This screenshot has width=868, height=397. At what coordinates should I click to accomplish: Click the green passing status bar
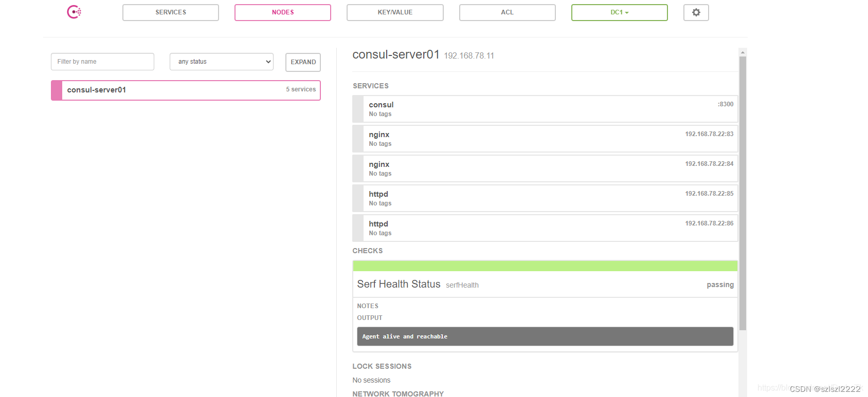pyautogui.click(x=545, y=266)
